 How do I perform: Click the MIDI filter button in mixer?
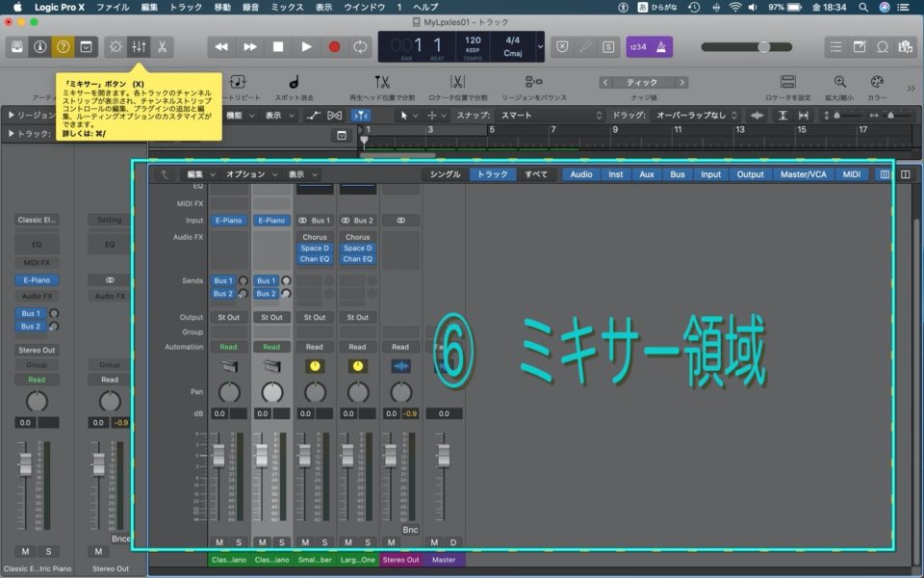(x=852, y=174)
